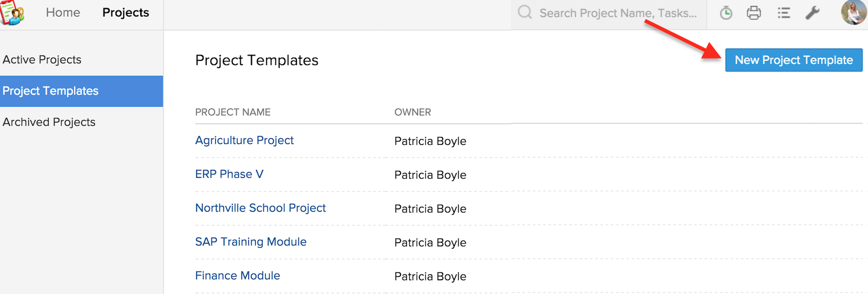868x294 pixels.
Task: Select Project Templates in the sidebar
Action: tap(50, 91)
